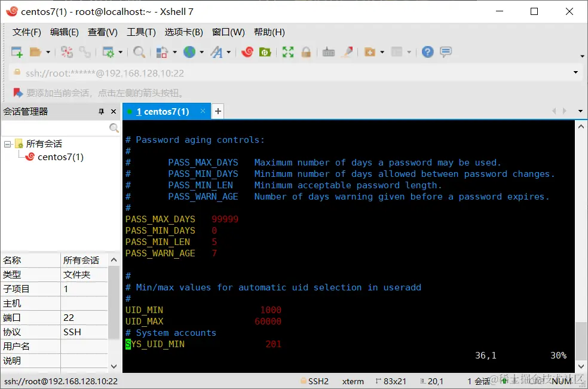Create a new session with toolbar icon
588x389 pixels.
pos(17,52)
